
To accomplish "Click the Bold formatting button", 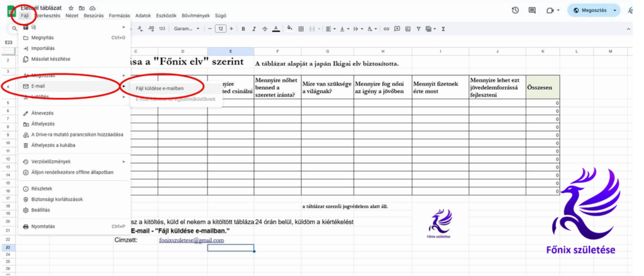I will [243, 29].
